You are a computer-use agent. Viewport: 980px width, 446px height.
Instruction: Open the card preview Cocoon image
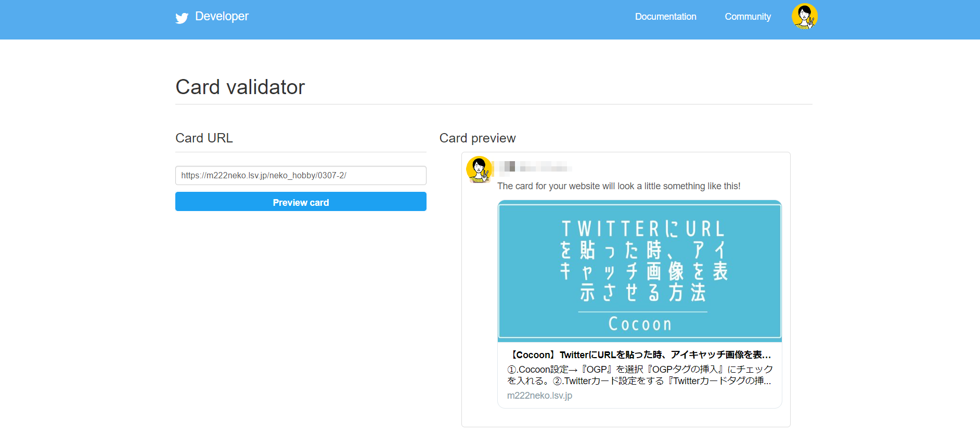click(639, 271)
